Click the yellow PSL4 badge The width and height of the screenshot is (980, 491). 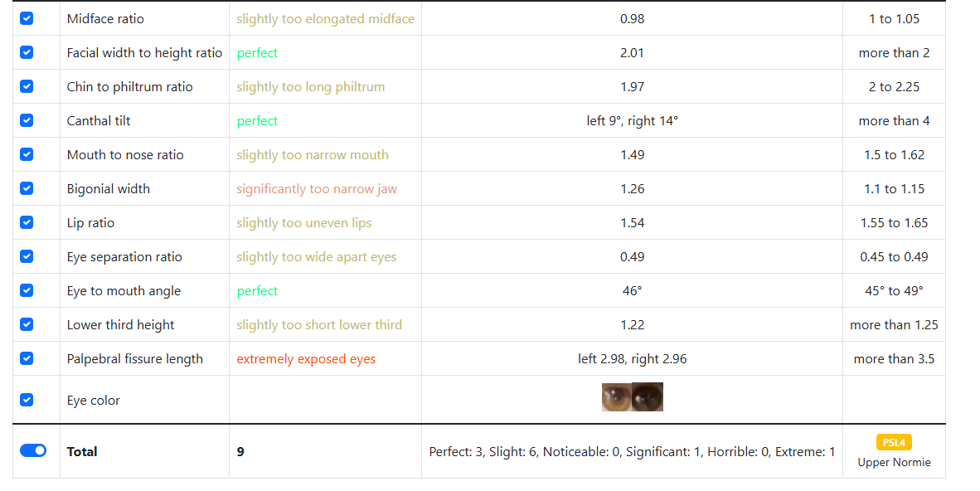point(894,442)
